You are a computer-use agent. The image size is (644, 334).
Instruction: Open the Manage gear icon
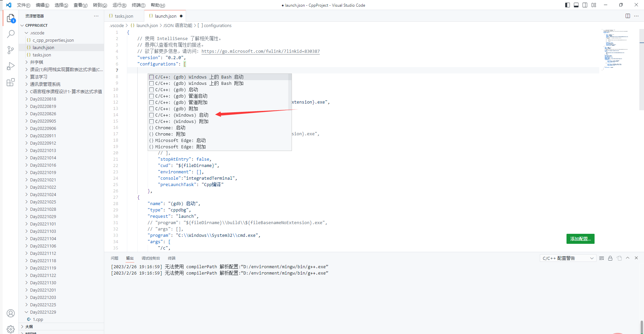(x=11, y=329)
